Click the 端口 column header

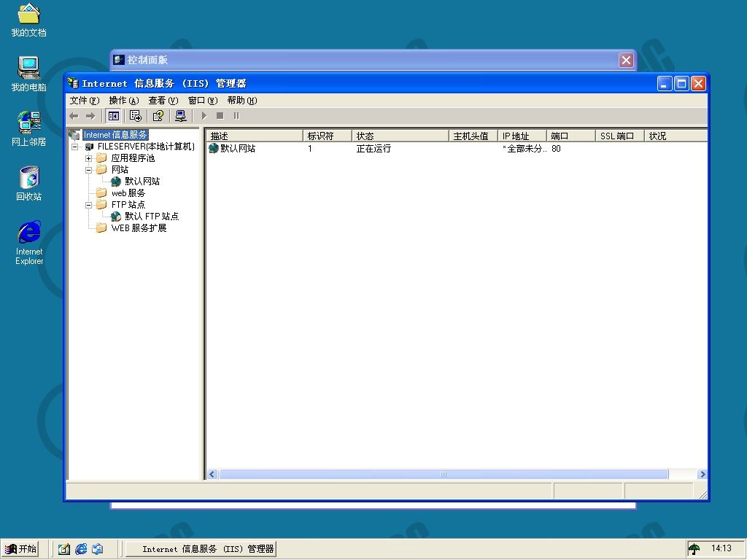(x=570, y=136)
